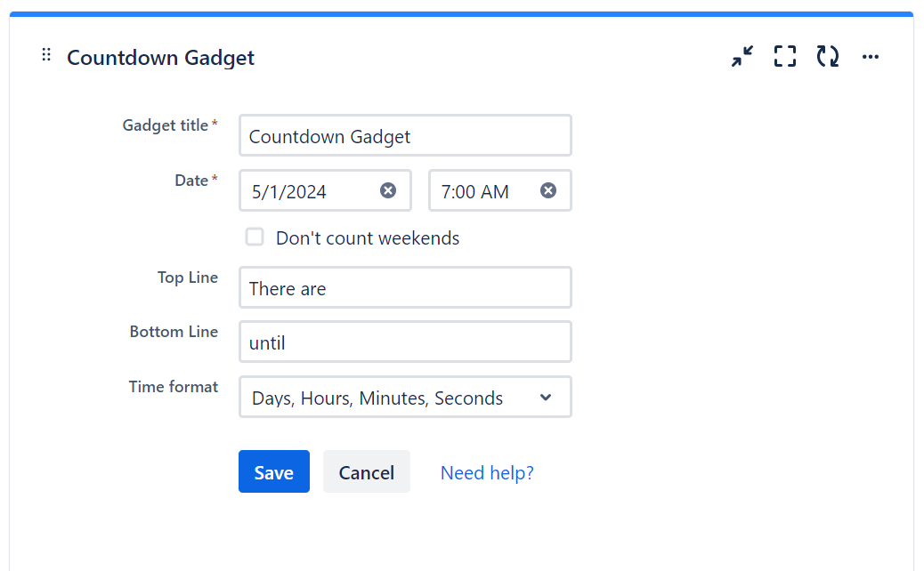
Task: Click the Countdown Gadget header title
Action: [161, 58]
